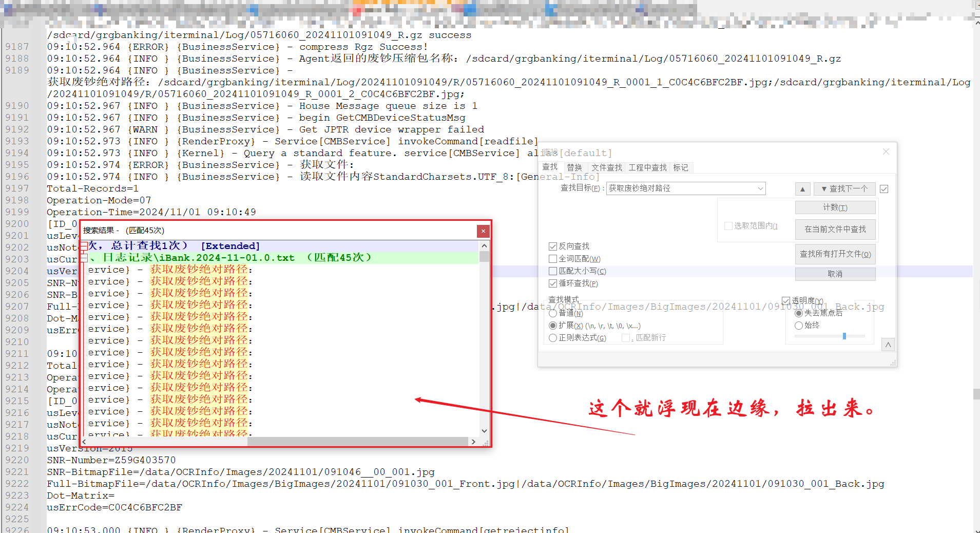Open the 查找目标 search history dropdown

[760, 188]
